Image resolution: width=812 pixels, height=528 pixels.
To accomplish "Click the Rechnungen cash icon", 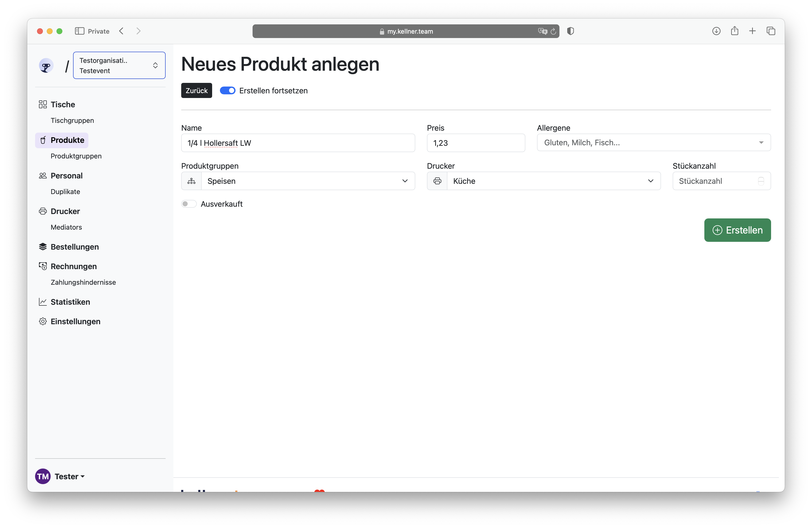I will [x=43, y=266].
